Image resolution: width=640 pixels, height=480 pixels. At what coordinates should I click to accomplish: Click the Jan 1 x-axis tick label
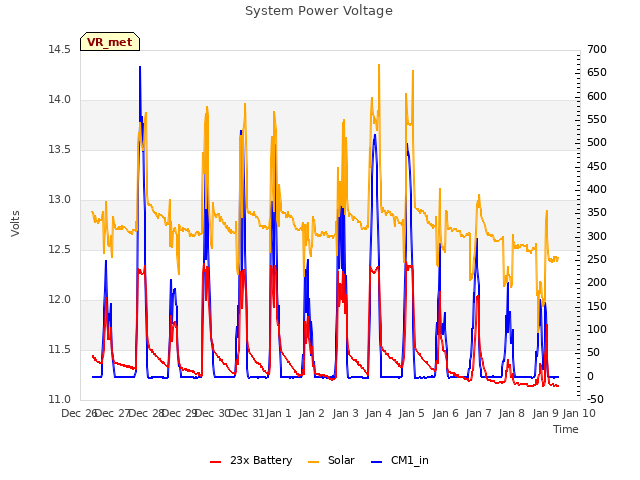278,413
